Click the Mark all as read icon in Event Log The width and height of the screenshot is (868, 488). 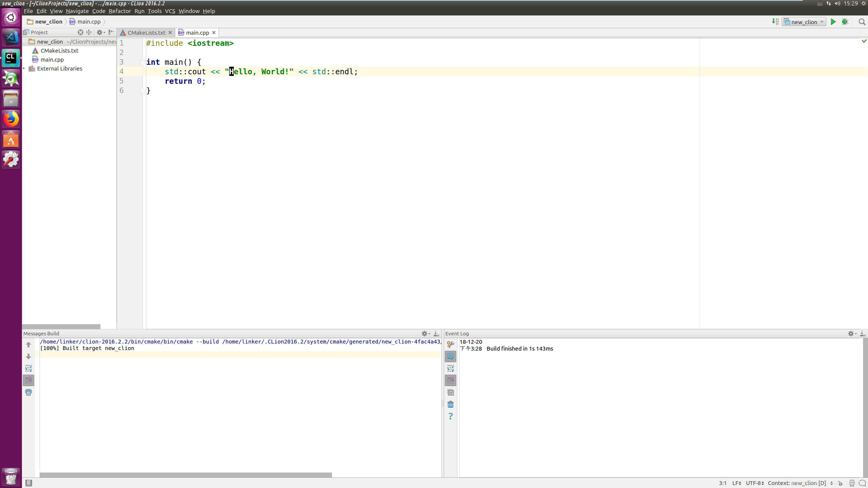[451, 392]
